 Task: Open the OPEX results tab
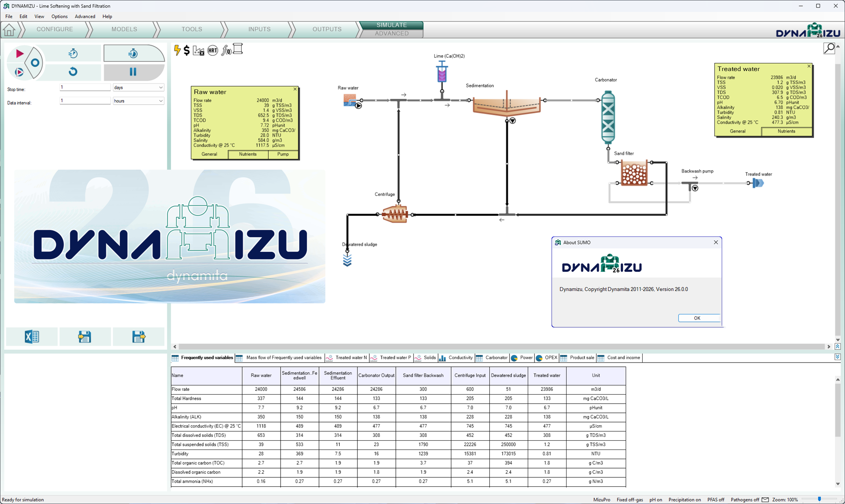point(547,358)
